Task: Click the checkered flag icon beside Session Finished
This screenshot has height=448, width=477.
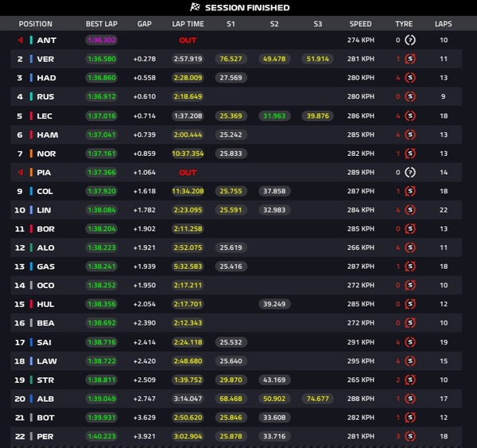Action: [x=195, y=7]
